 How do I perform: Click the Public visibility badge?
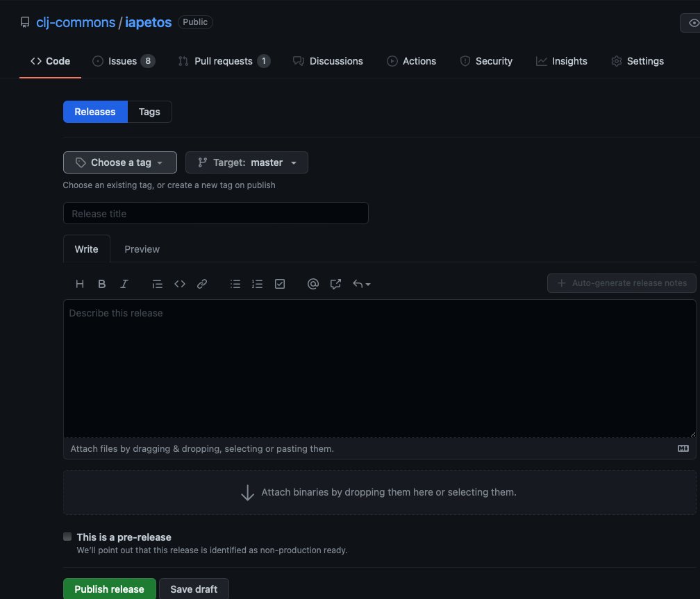pyautogui.click(x=195, y=22)
